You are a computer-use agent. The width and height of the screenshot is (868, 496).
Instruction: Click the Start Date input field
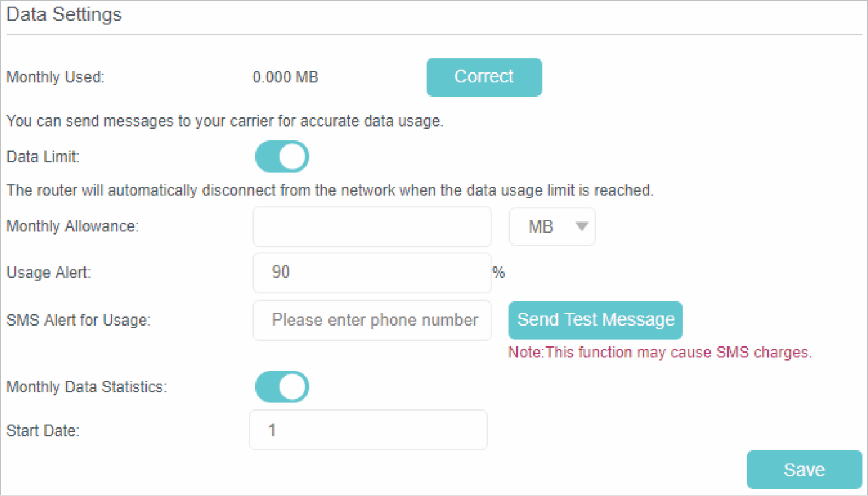[x=368, y=430]
